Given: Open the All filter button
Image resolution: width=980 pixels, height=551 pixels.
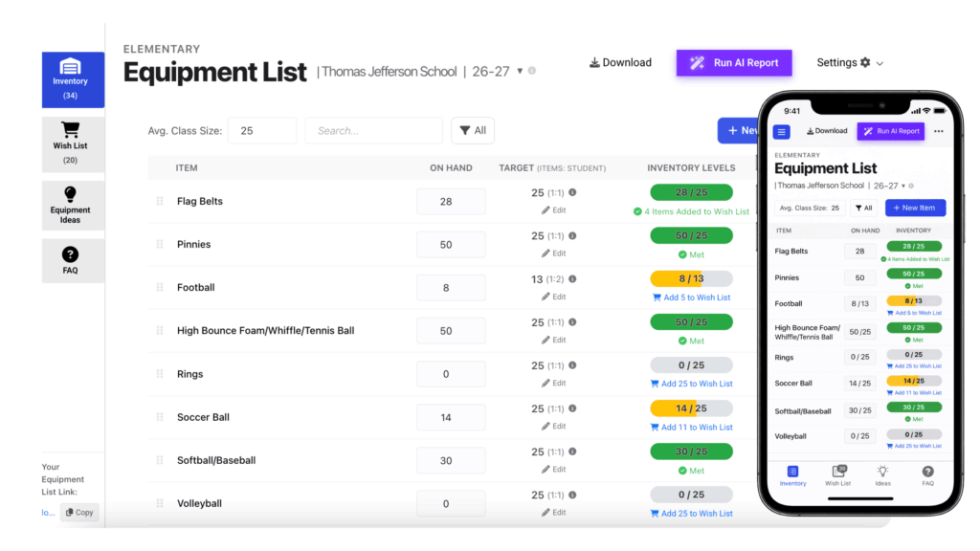Looking at the screenshot, I should point(473,130).
